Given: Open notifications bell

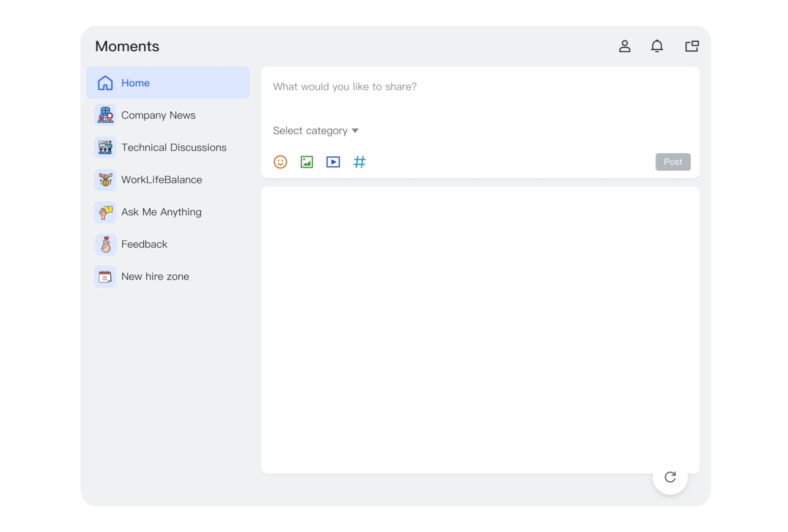Looking at the screenshot, I should coord(657,46).
